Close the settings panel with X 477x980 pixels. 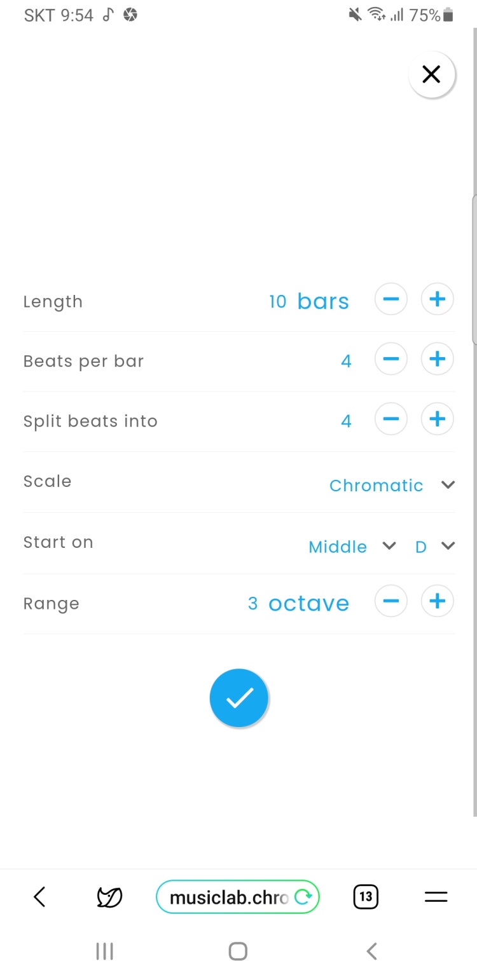click(432, 74)
